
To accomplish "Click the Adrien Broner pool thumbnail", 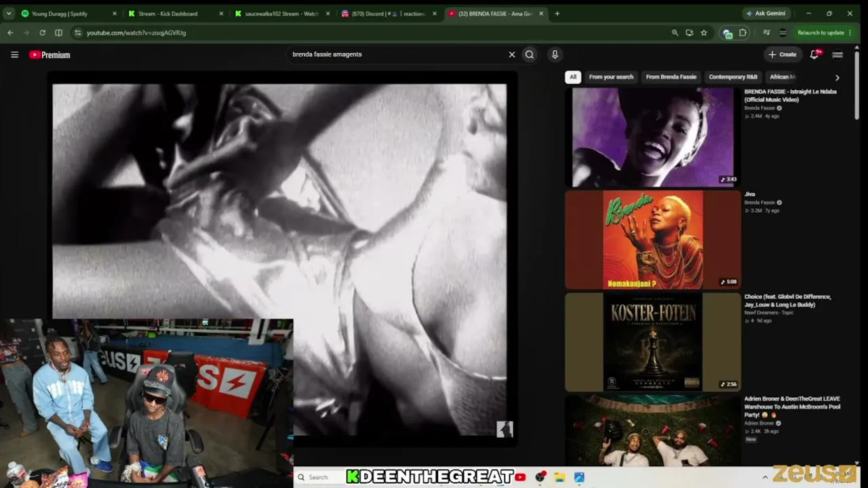I will (x=653, y=430).
